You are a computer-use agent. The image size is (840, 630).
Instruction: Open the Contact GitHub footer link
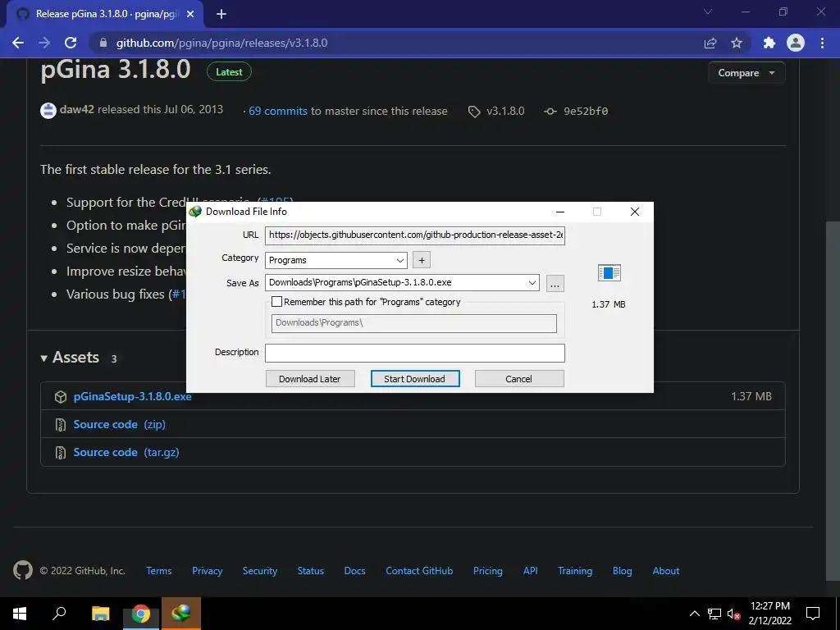pyautogui.click(x=419, y=571)
